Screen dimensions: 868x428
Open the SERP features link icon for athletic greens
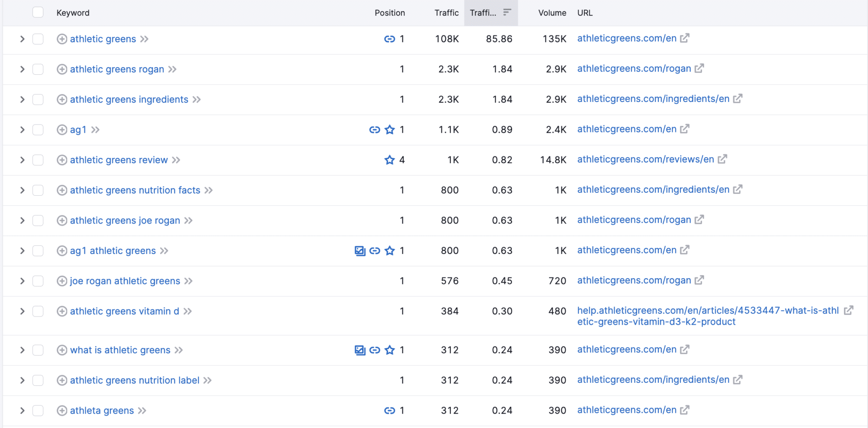388,39
